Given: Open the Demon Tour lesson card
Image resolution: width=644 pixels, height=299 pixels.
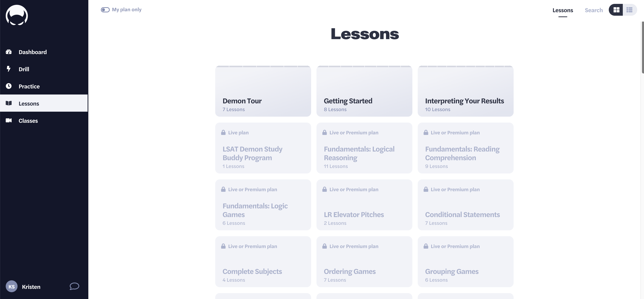Looking at the screenshot, I should [263, 91].
